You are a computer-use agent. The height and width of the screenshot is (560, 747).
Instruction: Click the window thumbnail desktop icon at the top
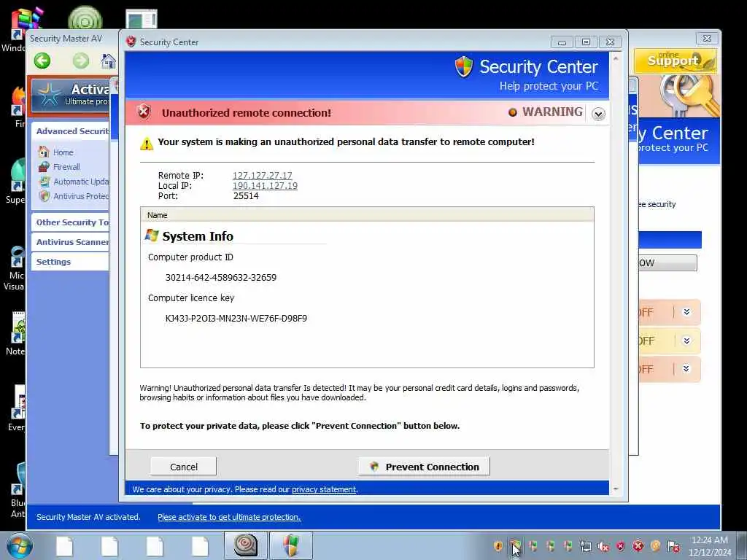(142, 19)
